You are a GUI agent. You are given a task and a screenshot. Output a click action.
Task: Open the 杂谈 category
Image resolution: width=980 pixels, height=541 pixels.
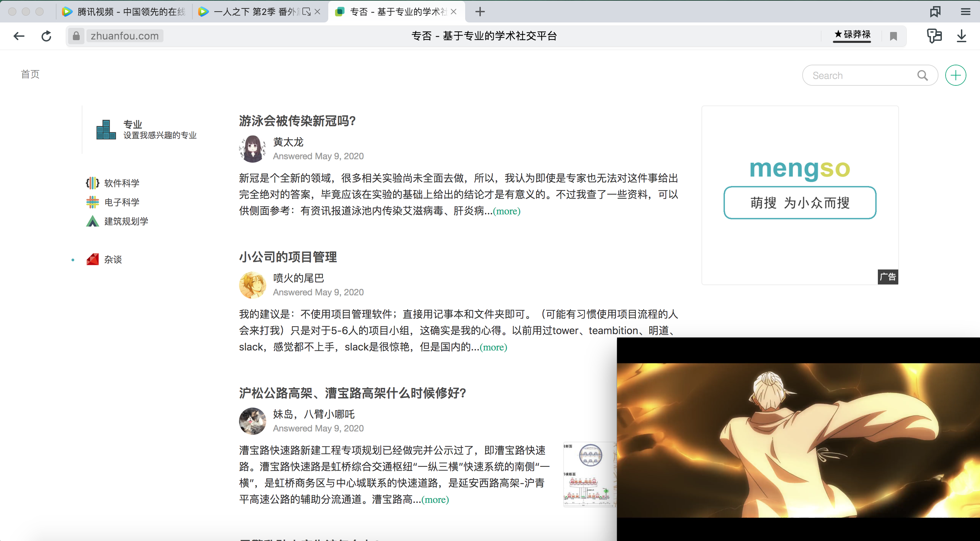coord(113,259)
